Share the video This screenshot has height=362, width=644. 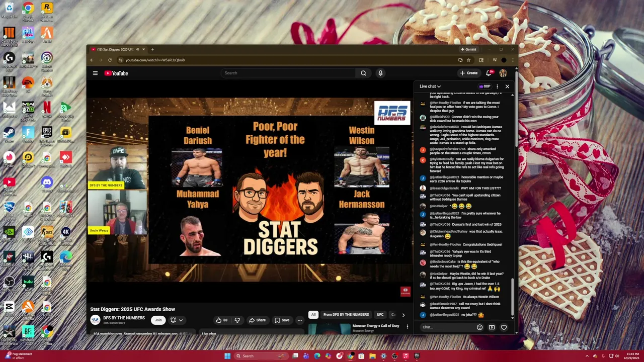257,320
